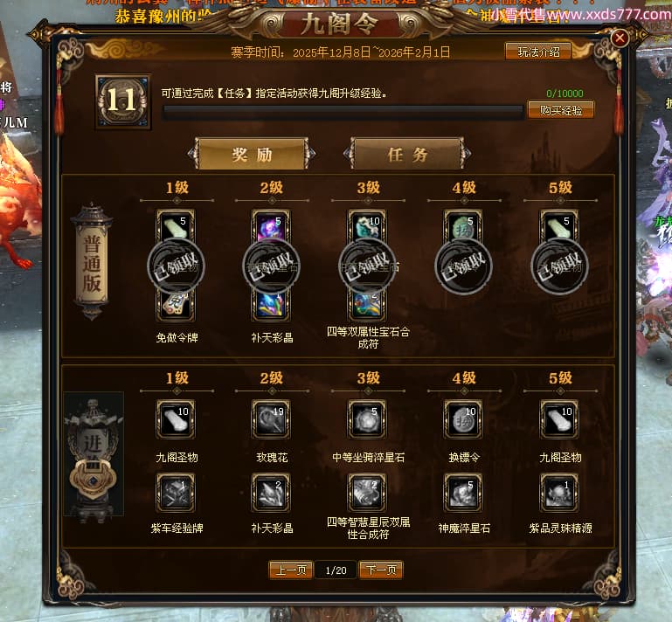Click the 购买经验 buy experience button
672x622 pixels.
point(560,110)
